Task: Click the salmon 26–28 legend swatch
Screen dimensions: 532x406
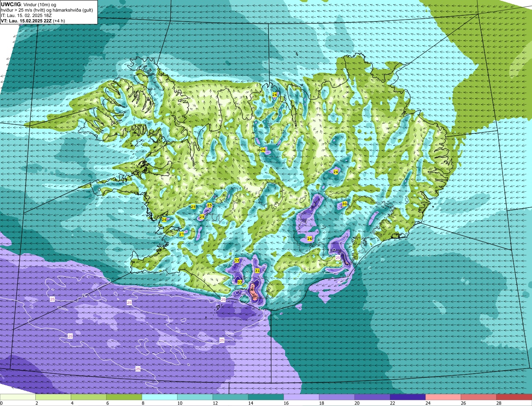Action: pos(479,397)
